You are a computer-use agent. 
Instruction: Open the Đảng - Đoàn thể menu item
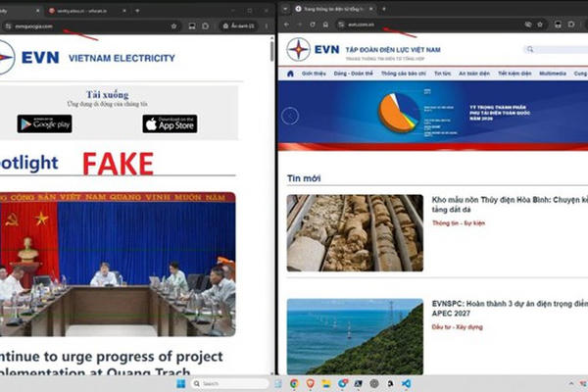tap(353, 73)
